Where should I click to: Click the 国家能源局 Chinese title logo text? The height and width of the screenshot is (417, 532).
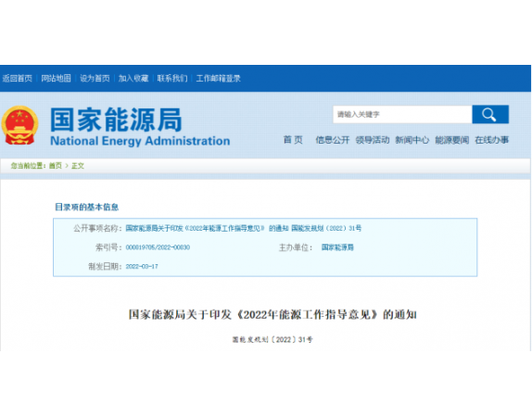click(x=117, y=120)
